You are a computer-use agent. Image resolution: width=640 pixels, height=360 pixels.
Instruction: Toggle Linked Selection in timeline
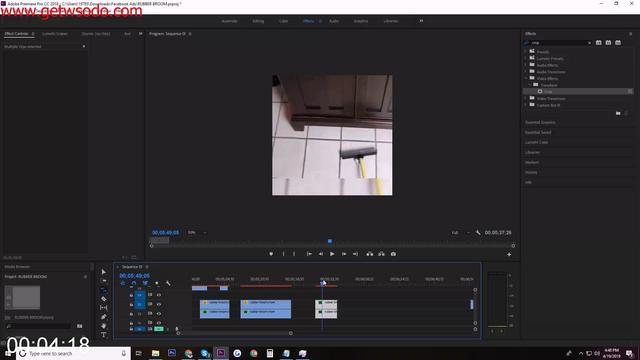145,283
